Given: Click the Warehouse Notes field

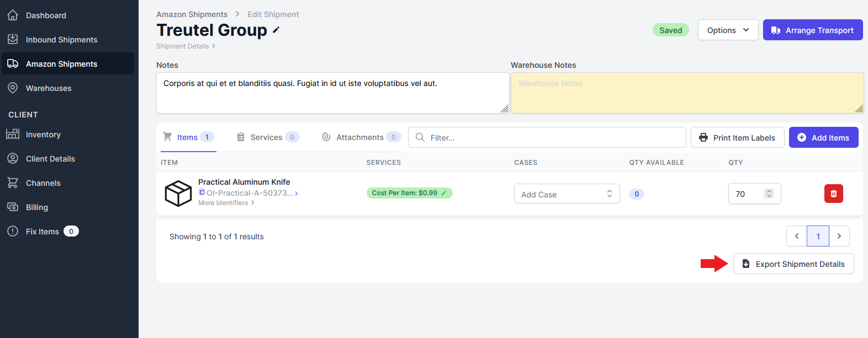Looking at the screenshot, I should 687,93.
